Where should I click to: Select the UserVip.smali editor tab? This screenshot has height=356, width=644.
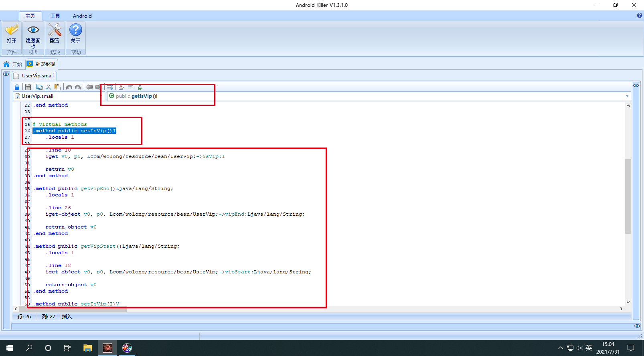(34, 76)
